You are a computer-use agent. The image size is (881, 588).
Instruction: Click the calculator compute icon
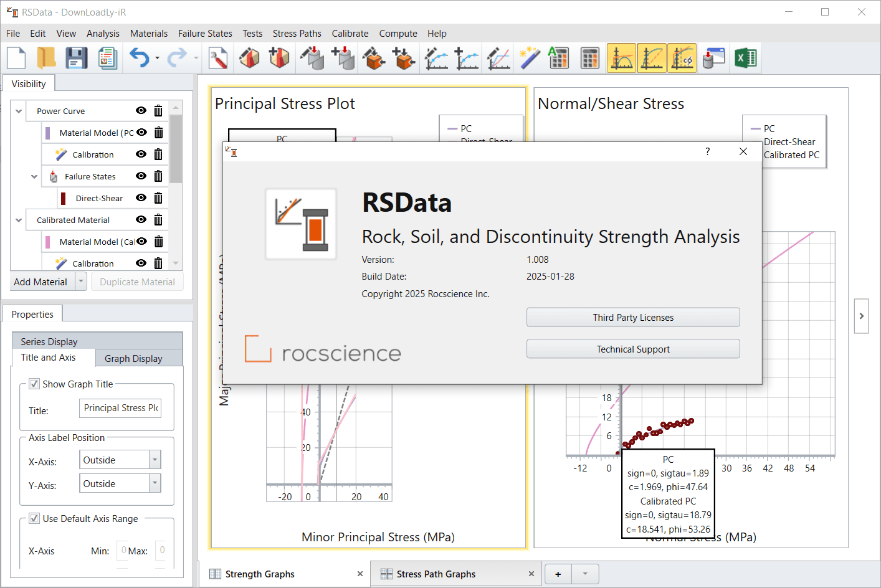[589, 57]
